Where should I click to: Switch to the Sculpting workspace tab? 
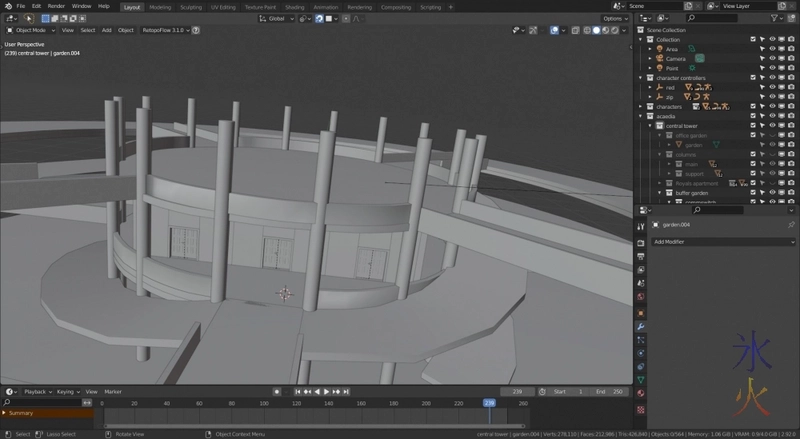point(190,6)
